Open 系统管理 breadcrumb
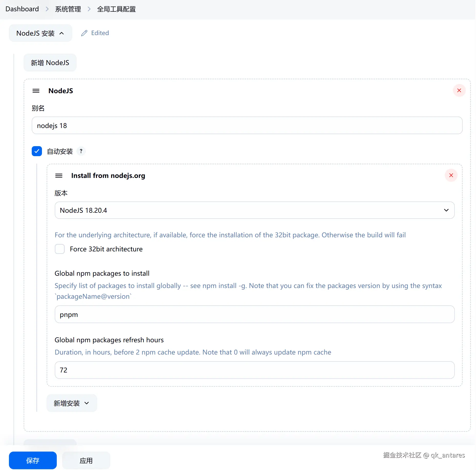The image size is (476, 470). [68, 9]
